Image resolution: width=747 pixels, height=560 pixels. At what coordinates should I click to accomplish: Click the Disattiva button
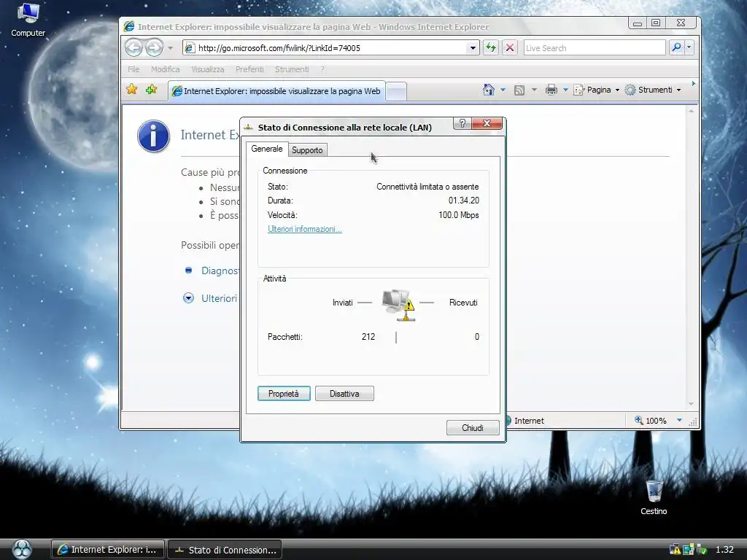tap(344, 393)
